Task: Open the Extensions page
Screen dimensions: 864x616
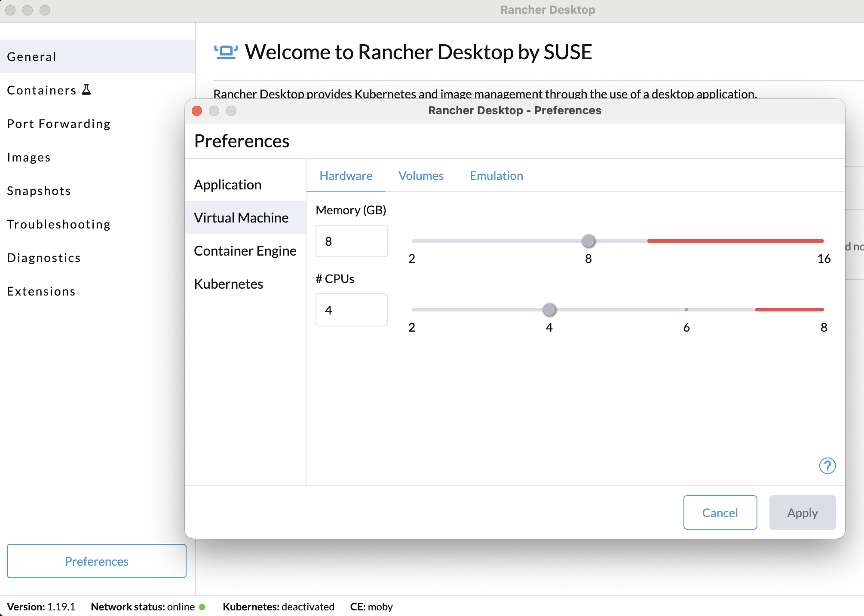Action: point(41,291)
